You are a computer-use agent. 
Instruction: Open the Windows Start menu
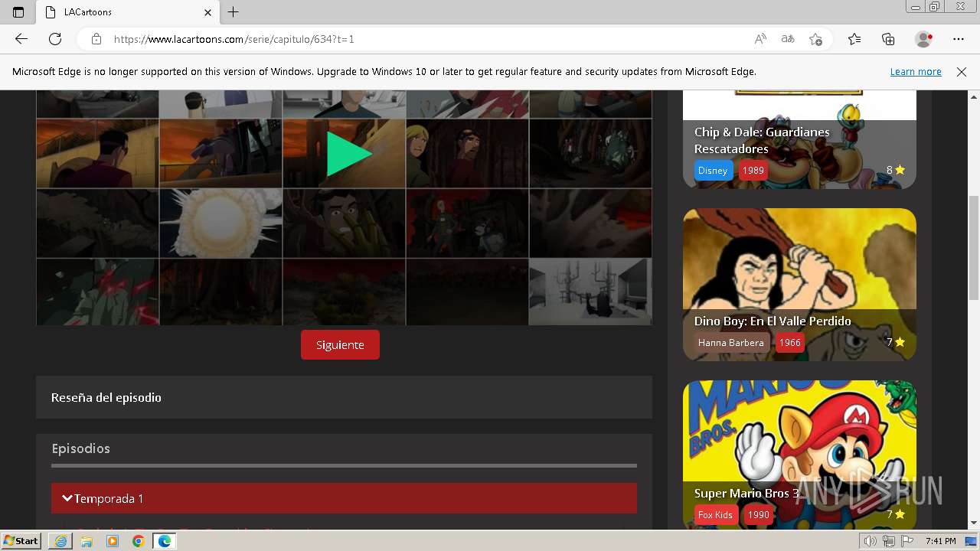point(21,541)
